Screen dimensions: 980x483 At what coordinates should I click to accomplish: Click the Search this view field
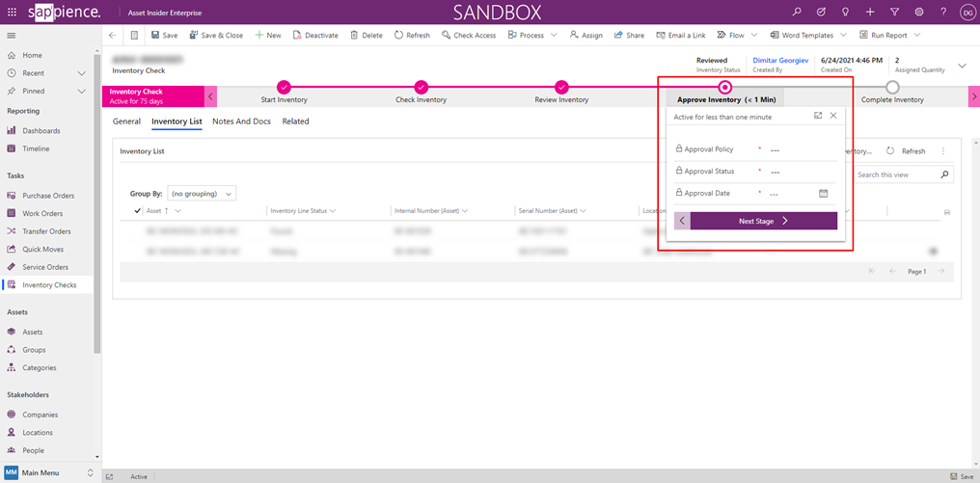click(x=896, y=174)
